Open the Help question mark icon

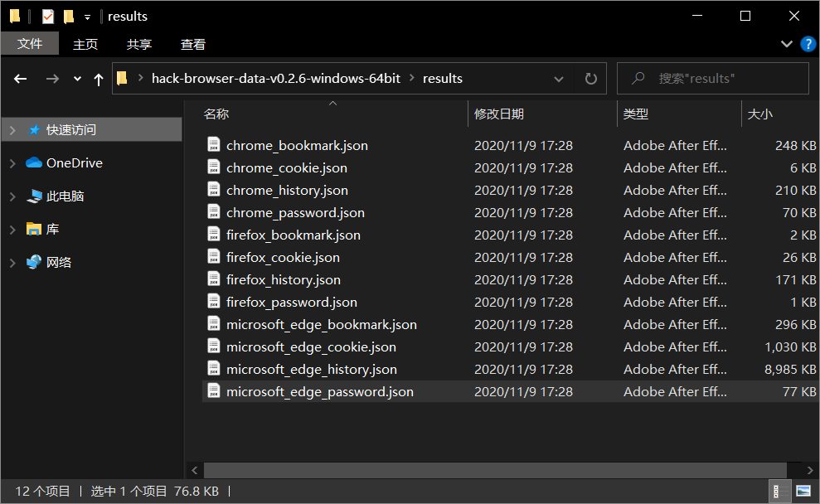pos(808,44)
